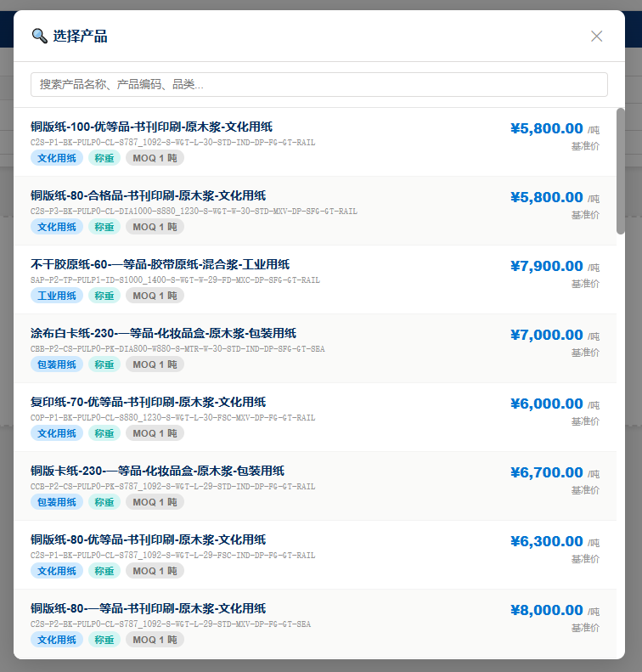Click MOQ 1 吨 badge under 不干胶原纸
The width and height of the screenshot is (642, 672).
[x=155, y=296]
